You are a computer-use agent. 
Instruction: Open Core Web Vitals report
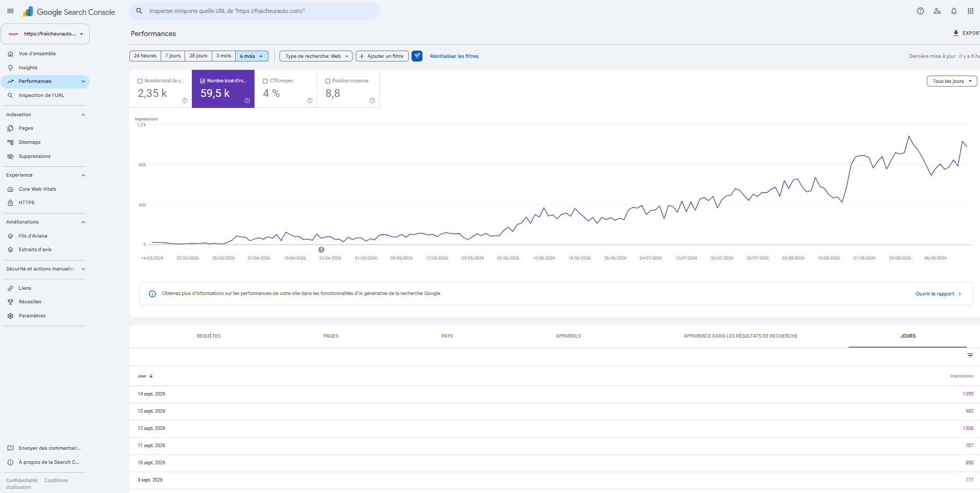coord(45,189)
